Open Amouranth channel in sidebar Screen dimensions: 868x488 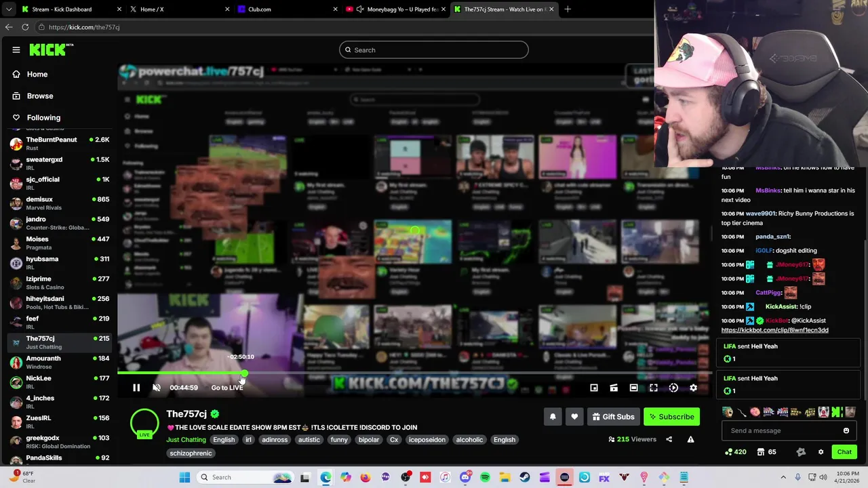click(x=60, y=362)
